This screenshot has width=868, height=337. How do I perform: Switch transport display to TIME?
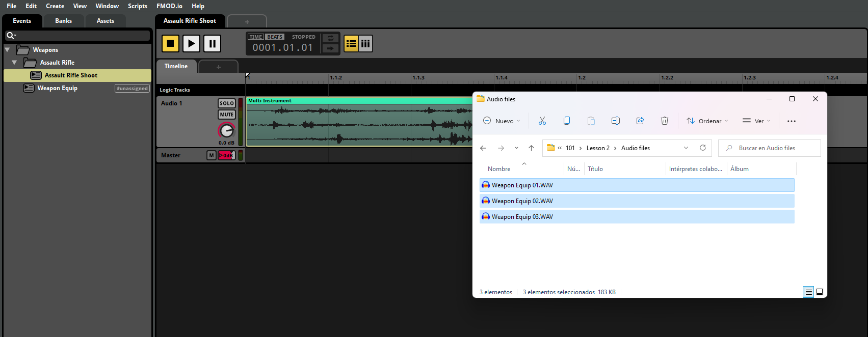click(x=256, y=37)
